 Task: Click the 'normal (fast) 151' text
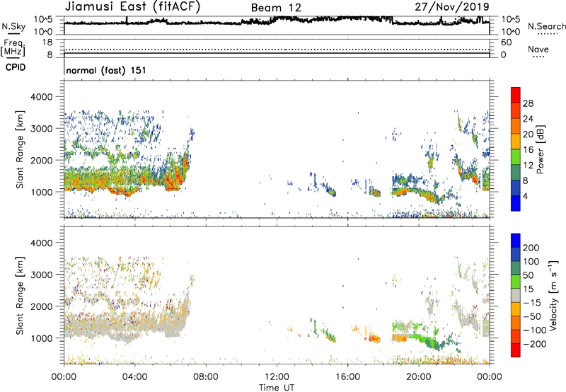(106, 70)
